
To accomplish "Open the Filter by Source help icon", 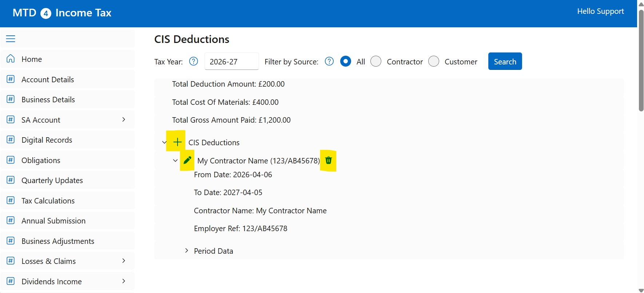I will (329, 61).
